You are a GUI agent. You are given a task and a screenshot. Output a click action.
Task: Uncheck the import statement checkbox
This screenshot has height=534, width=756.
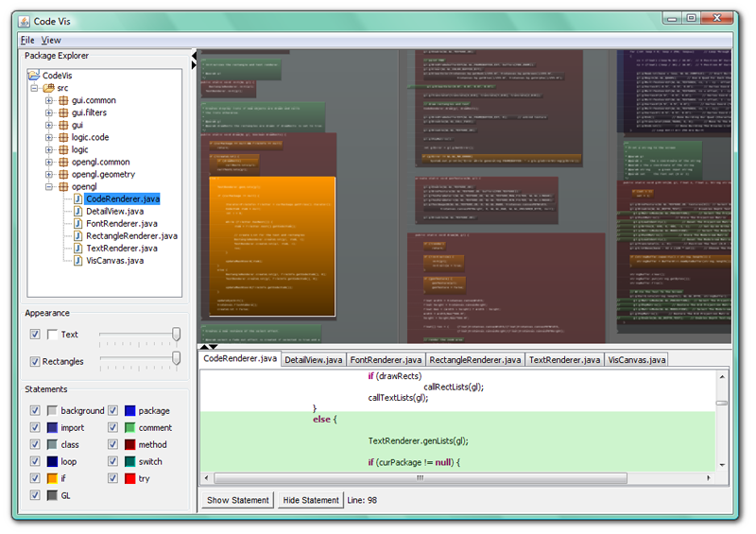tap(35, 427)
